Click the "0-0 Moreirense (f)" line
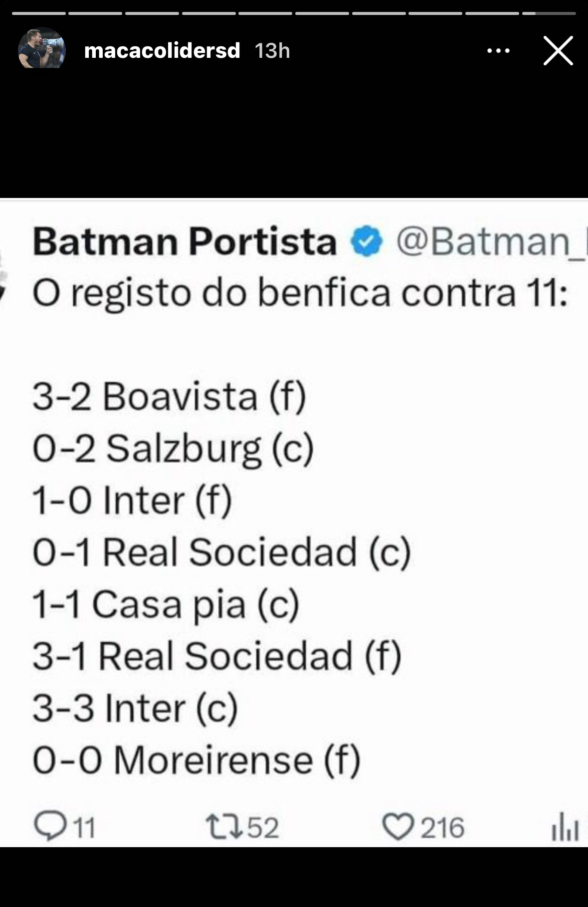The width and height of the screenshot is (588, 907). click(196, 760)
